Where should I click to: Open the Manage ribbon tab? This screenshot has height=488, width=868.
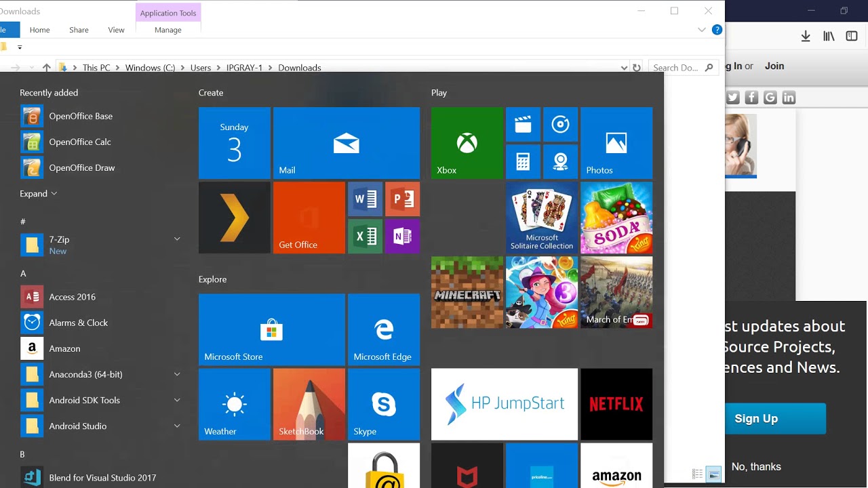coord(168,30)
